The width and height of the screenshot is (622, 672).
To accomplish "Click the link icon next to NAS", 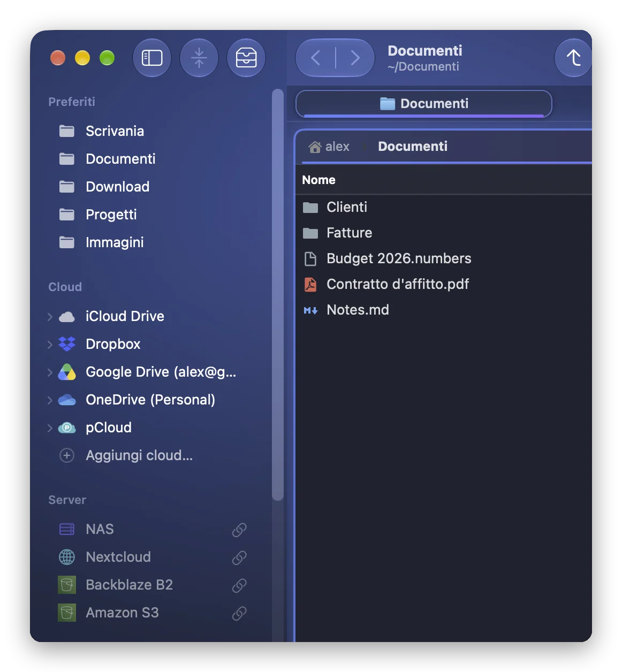I will click(x=239, y=530).
